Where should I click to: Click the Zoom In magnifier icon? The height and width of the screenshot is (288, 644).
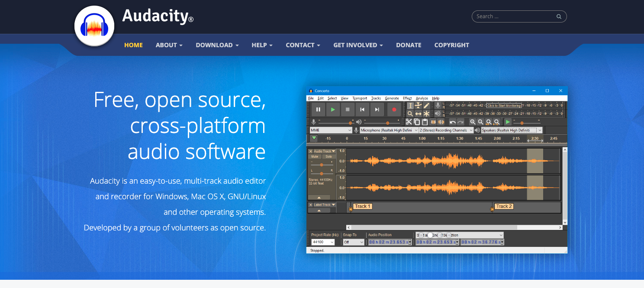pyautogui.click(x=473, y=122)
